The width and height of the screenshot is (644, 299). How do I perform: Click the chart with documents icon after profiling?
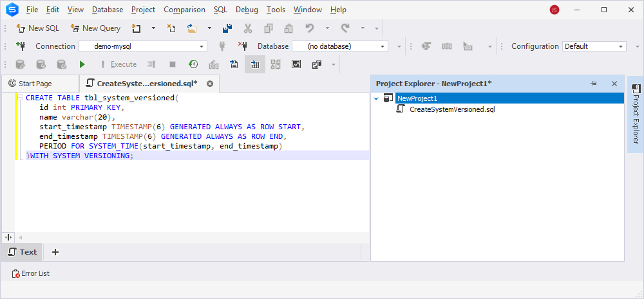317,64
